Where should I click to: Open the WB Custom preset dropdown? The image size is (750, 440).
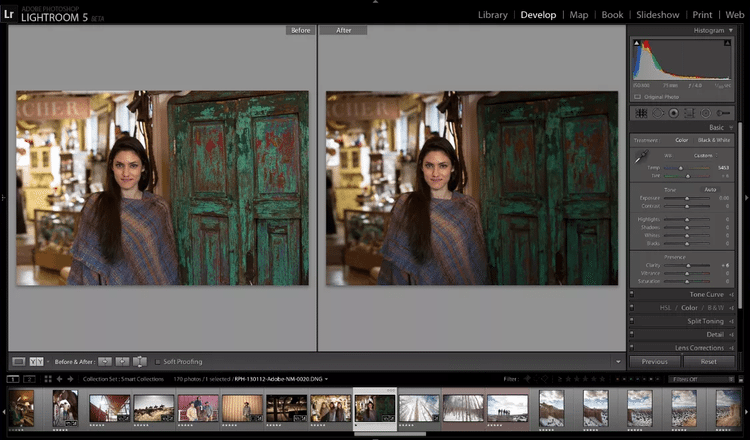pyautogui.click(x=706, y=155)
